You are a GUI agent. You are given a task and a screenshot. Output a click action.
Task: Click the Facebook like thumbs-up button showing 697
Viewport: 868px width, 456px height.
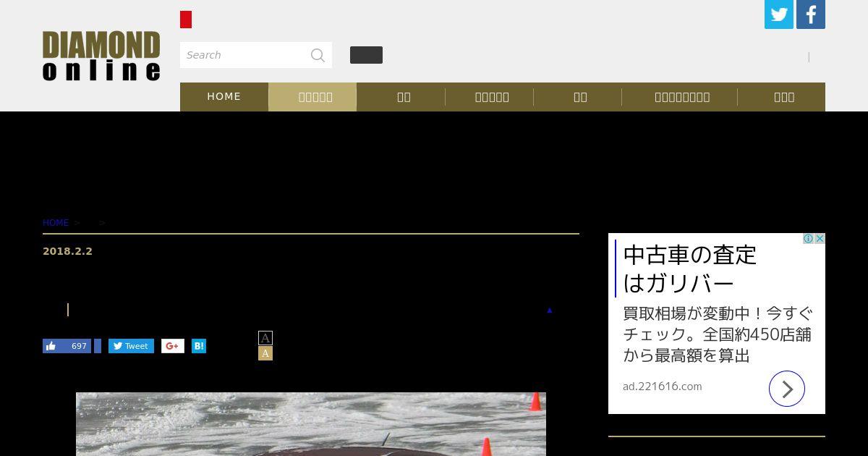67,346
